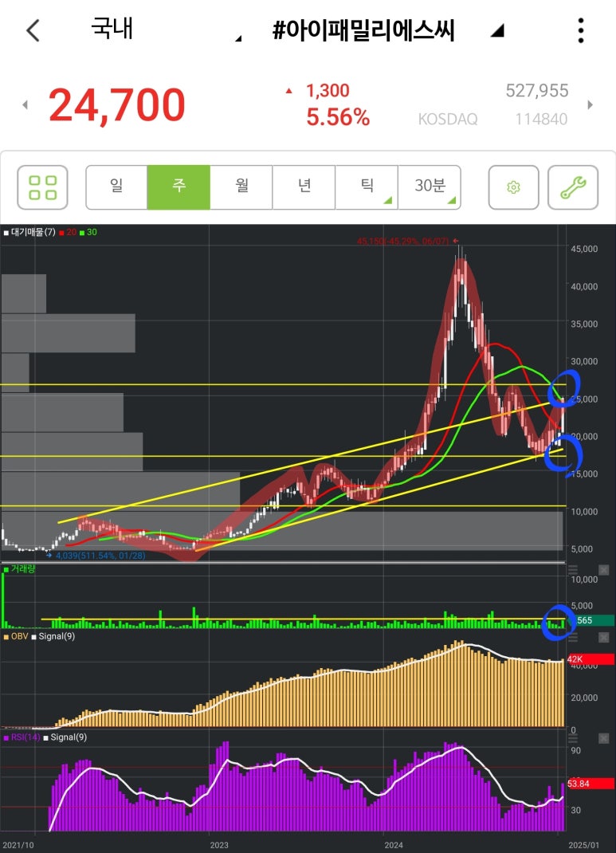Open the OBV panel hamburger menu
Viewport: 616px width, 853px height.
[x=573, y=636]
